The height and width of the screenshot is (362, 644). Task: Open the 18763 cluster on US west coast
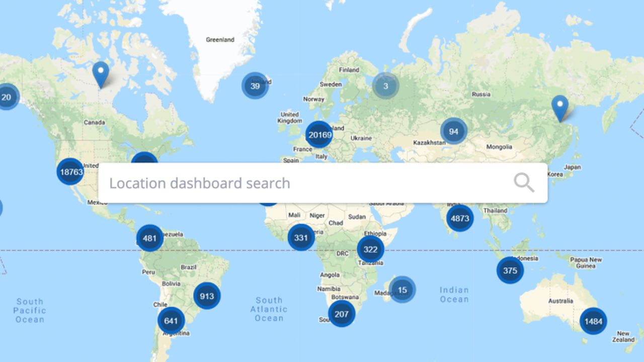[70, 172]
